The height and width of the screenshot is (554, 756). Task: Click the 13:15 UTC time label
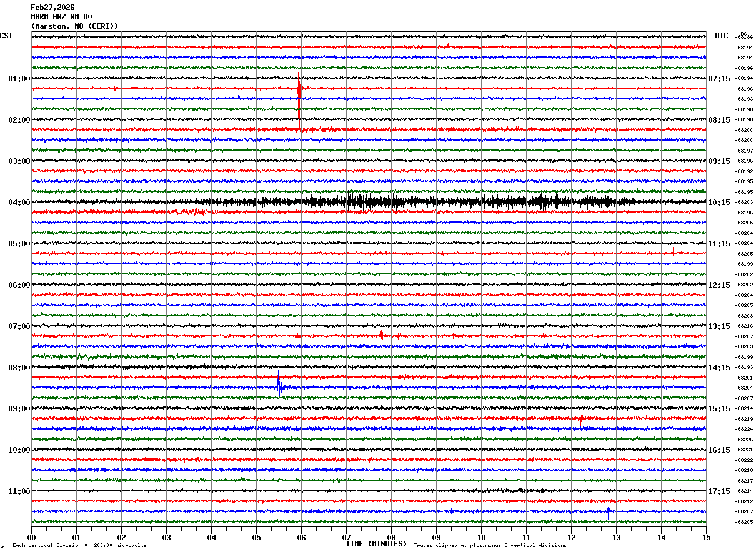click(x=719, y=326)
